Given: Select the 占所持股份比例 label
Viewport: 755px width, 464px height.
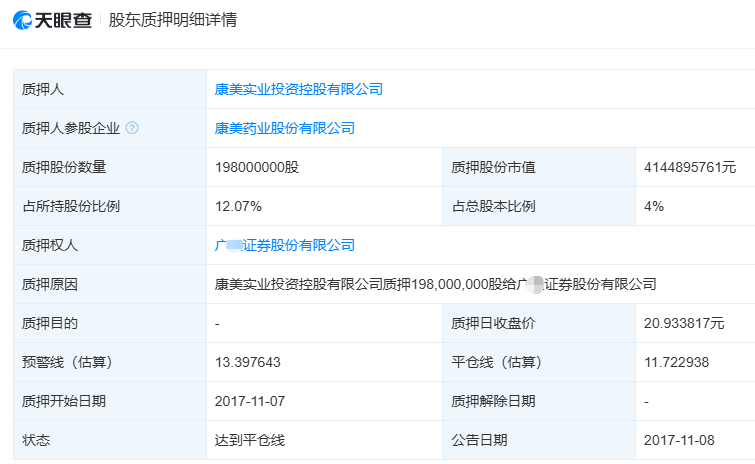Looking at the screenshot, I should point(71,206).
